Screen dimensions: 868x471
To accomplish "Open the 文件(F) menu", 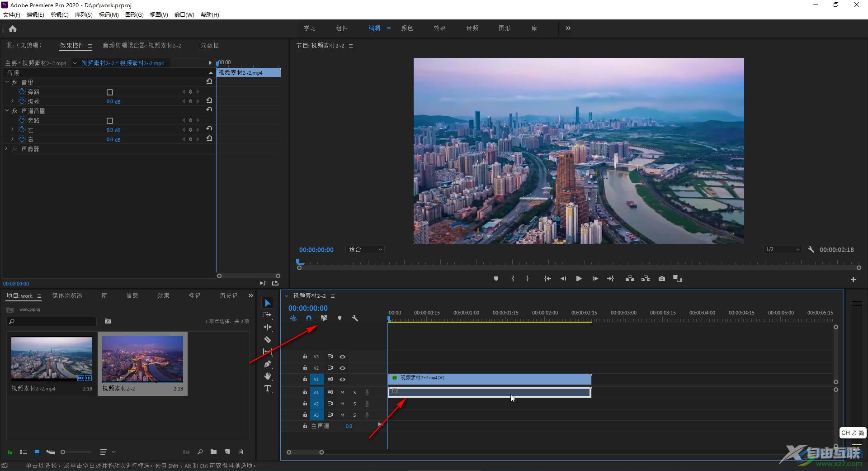I will pos(12,14).
